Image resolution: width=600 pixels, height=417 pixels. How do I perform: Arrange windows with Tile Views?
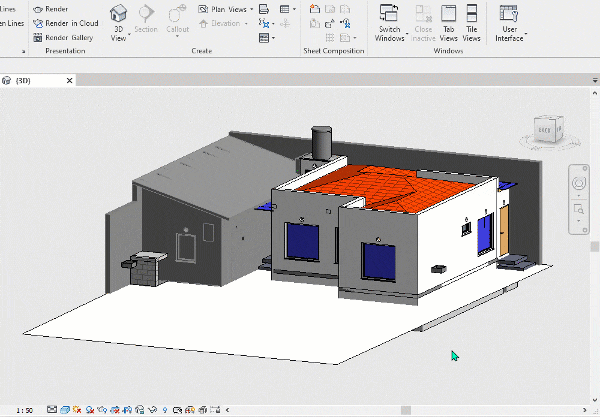471,22
